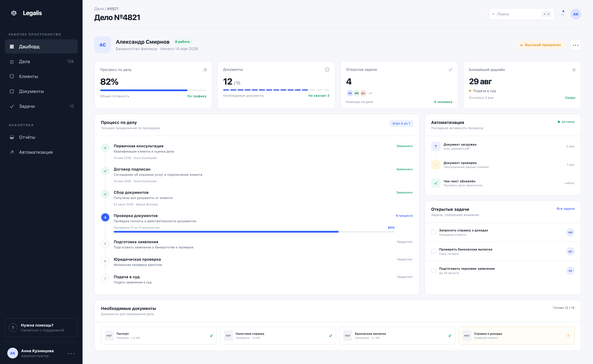Viewport: 593px width, 364px height.
Task: Click the square icon in Документы card
Action: pos(327,70)
